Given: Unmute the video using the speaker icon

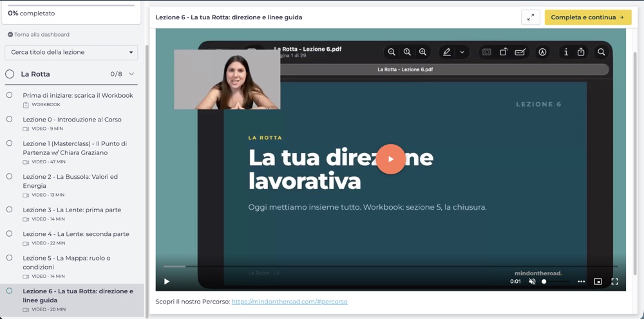Looking at the screenshot, I should tap(532, 281).
